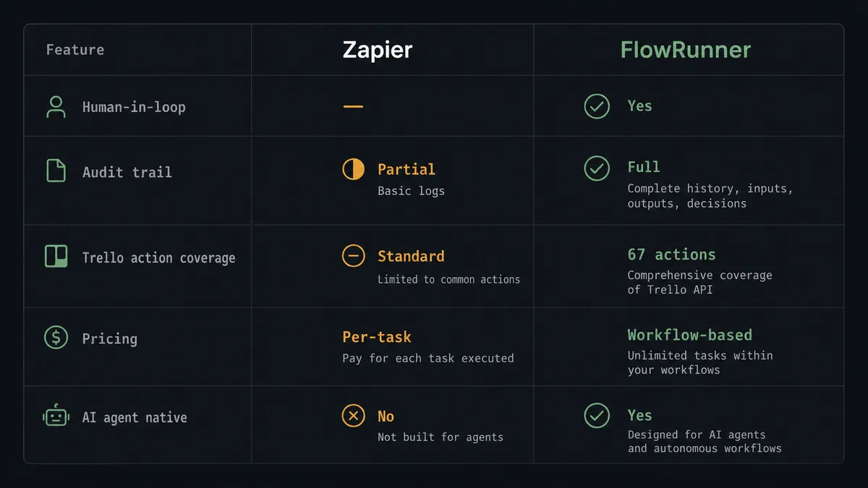The width and height of the screenshot is (868, 488).
Task: Click the Not built for agents description
Action: (x=440, y=437)
